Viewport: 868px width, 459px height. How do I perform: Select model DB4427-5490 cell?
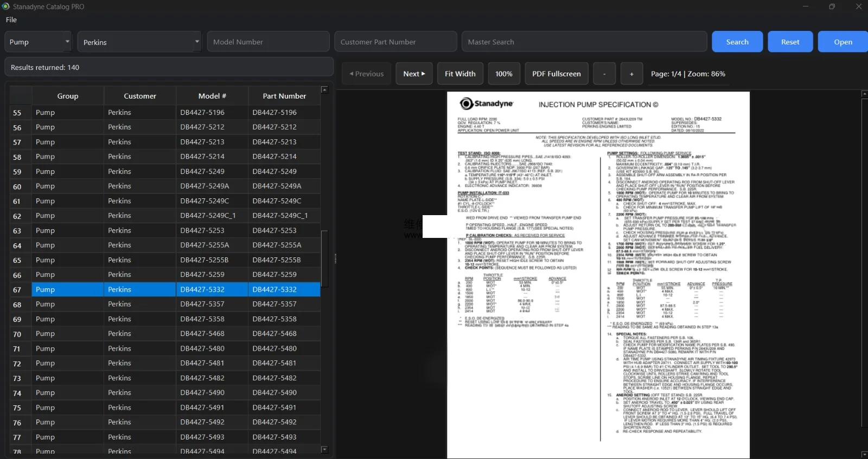tap(212, 393)
